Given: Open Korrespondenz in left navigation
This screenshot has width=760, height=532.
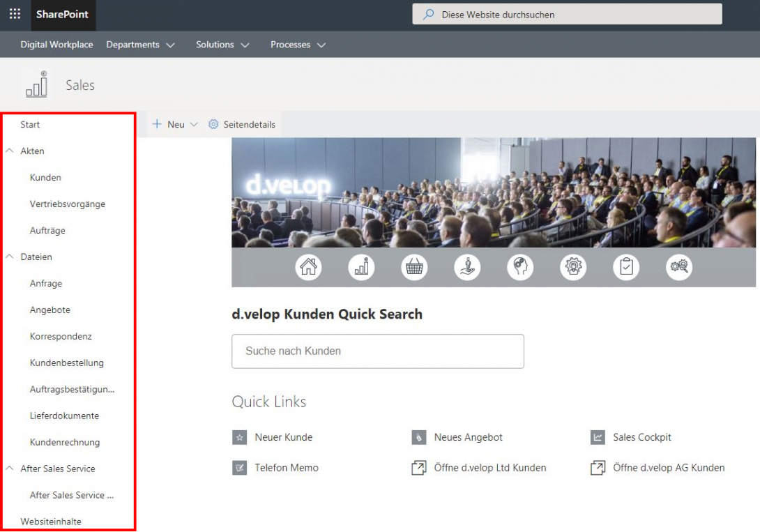Looking at the screenshot, I should pyautogui.click(x=61, y=336).
